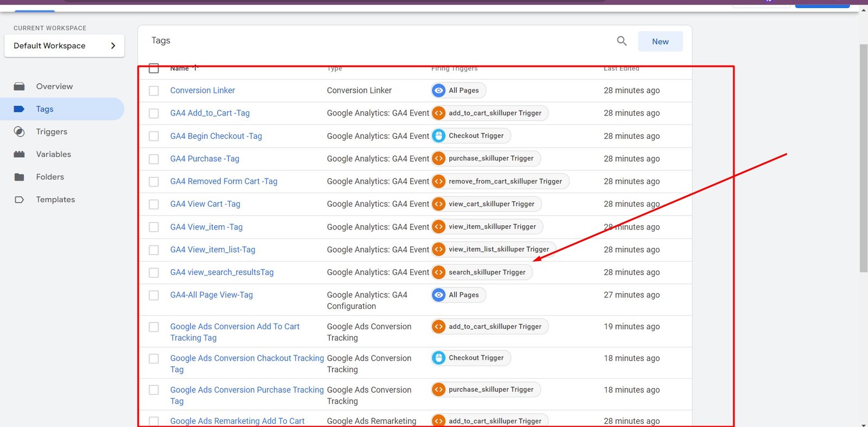The image size is (868, 427).
Task: Click the orange icon on remove_from_cart_skilluper Trigger
Action: click(439, 181)
